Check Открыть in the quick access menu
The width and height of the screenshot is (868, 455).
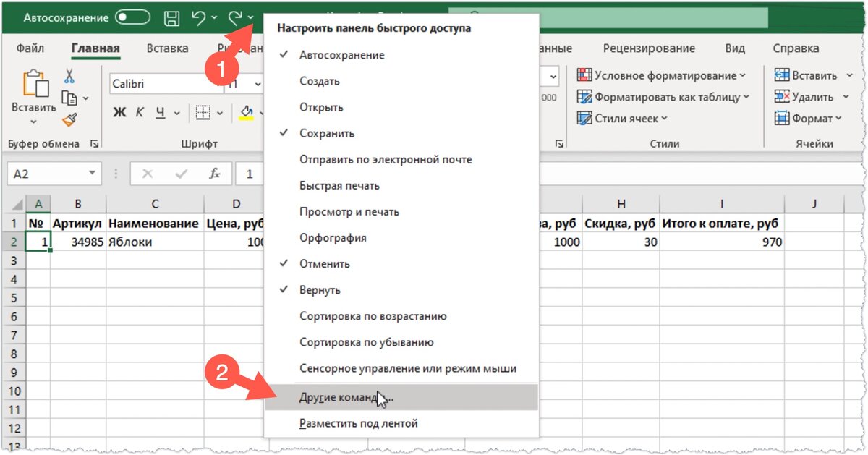coord(401,108)
